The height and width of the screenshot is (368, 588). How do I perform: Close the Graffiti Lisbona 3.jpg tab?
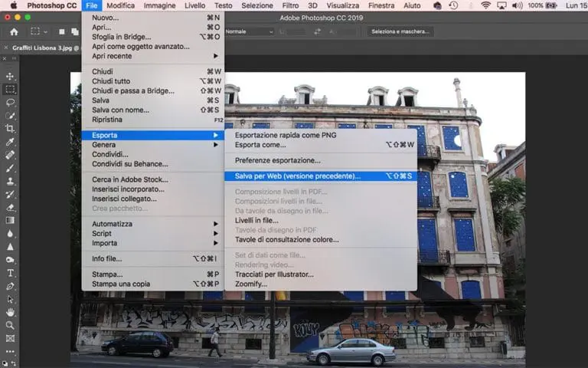pyautogui.click(x=5, y=48)
